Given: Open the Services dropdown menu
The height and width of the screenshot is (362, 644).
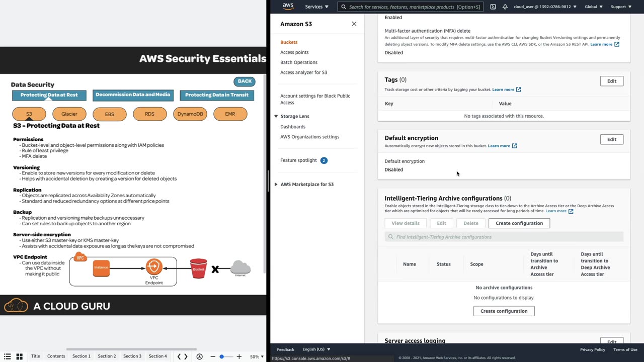Looking at the screenshot, I should pos(316,7).
